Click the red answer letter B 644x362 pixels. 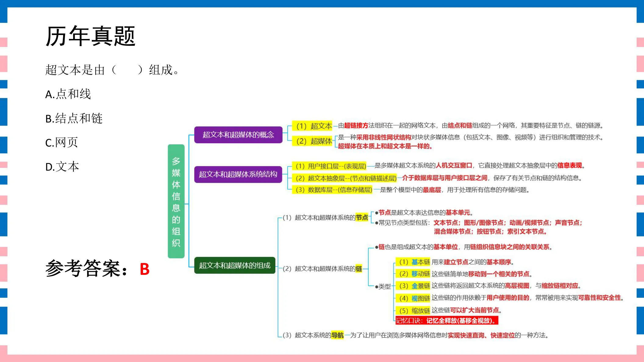coord(145,269)
